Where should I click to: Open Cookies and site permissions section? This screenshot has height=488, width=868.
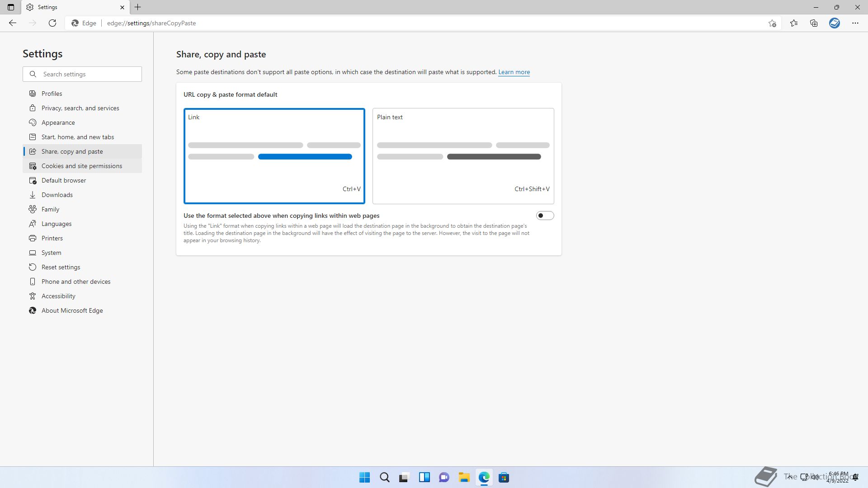pos(81,166)
